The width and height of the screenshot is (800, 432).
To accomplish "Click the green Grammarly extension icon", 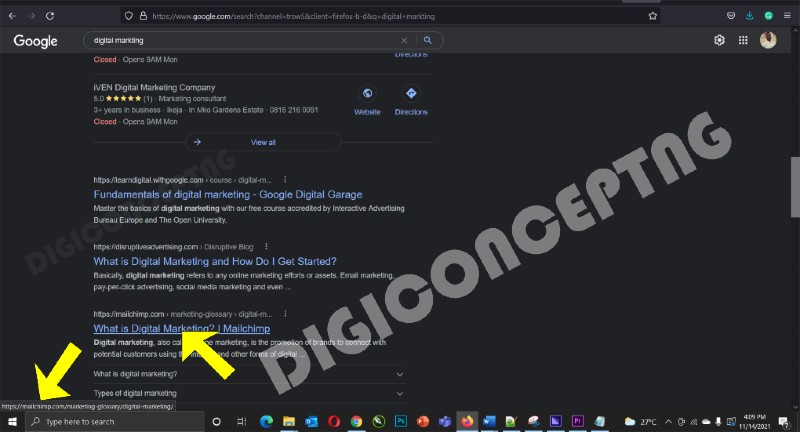I will click(768, 16).
